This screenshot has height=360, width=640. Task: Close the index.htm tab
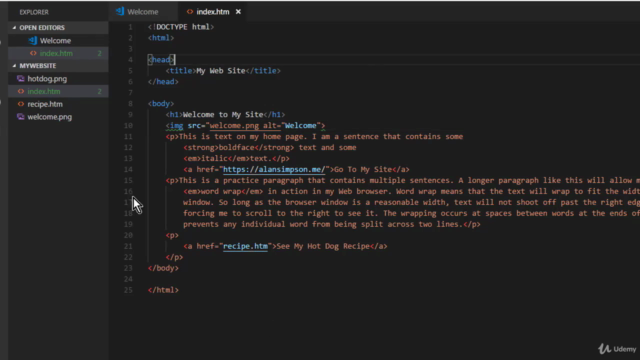pos(238,12)
